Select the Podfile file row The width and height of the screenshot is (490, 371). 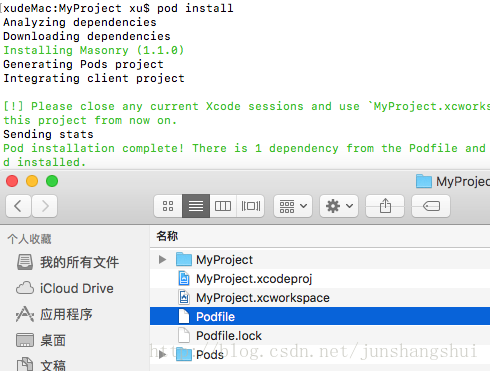point(320,316)
